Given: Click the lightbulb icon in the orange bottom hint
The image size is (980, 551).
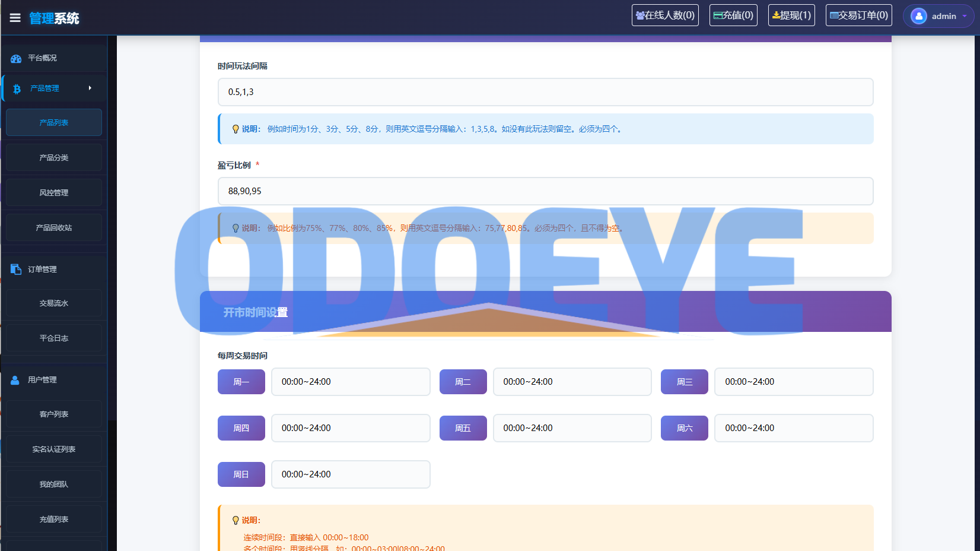Looking at the screenshot, I should (x=236, y=520).
